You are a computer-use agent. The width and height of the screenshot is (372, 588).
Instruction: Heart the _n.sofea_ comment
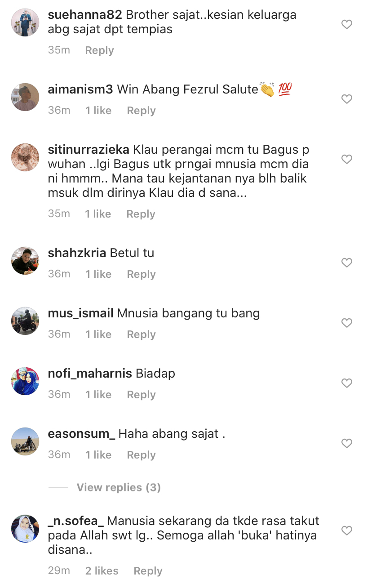[x=347, y=531]
